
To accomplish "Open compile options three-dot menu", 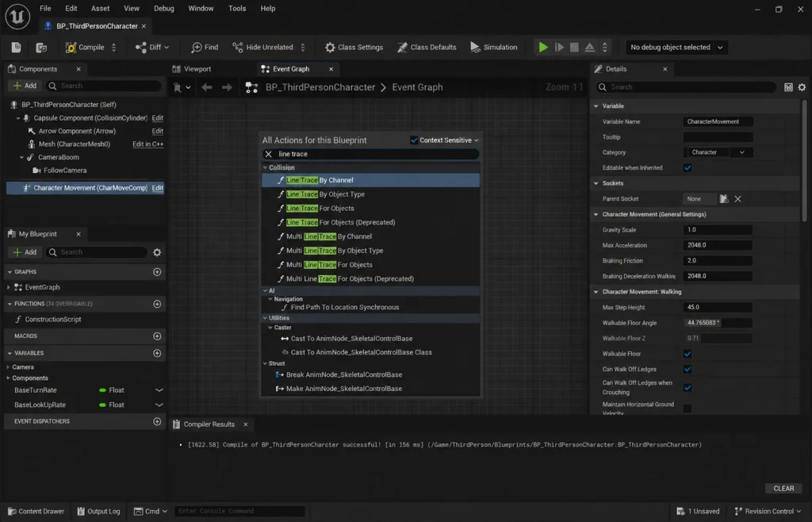I will [114, 47].
